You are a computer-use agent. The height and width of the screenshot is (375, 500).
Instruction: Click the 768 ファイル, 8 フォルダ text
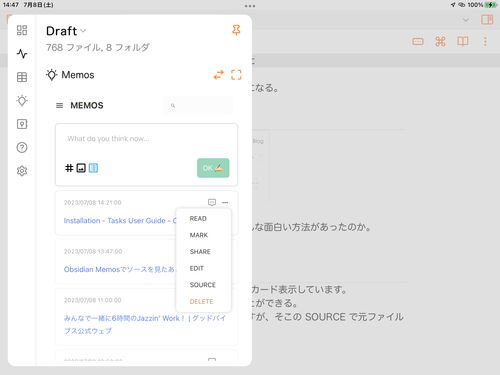(x=98, y=48)
